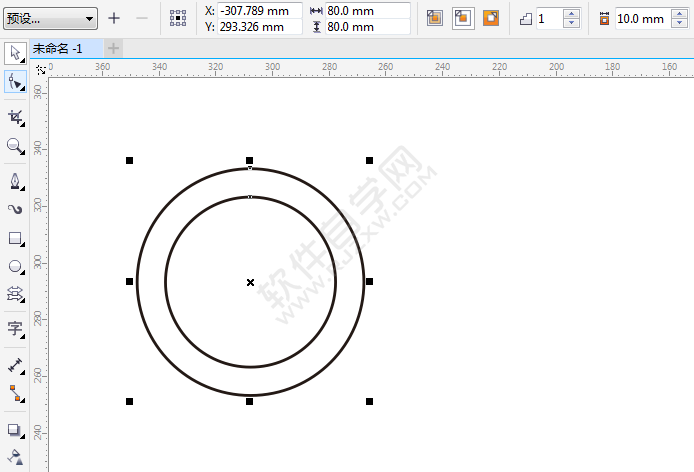Select the Artistic Media tool
694x472 pixels.
(x=15, y=209)
